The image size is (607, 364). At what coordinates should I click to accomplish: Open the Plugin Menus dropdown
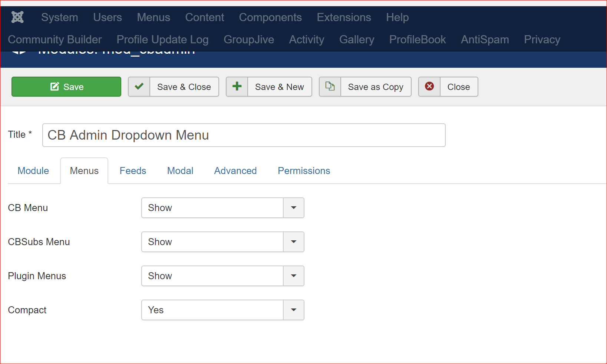[x=223, y=276]
